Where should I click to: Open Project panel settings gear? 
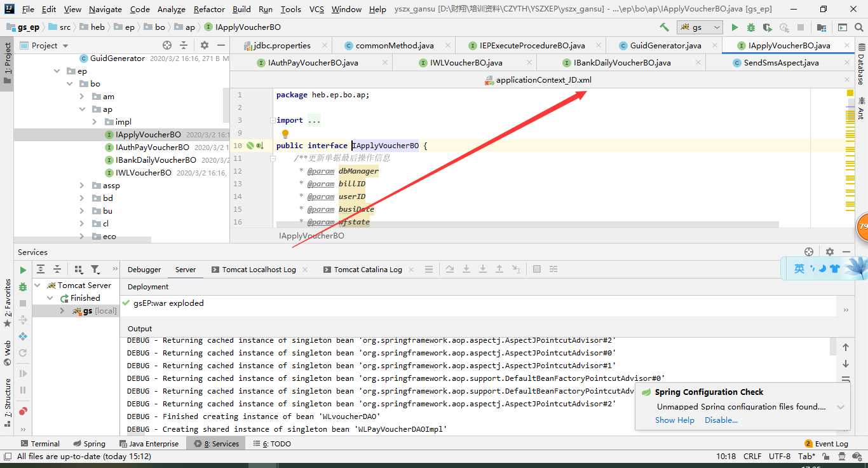[x=205, y=46]
